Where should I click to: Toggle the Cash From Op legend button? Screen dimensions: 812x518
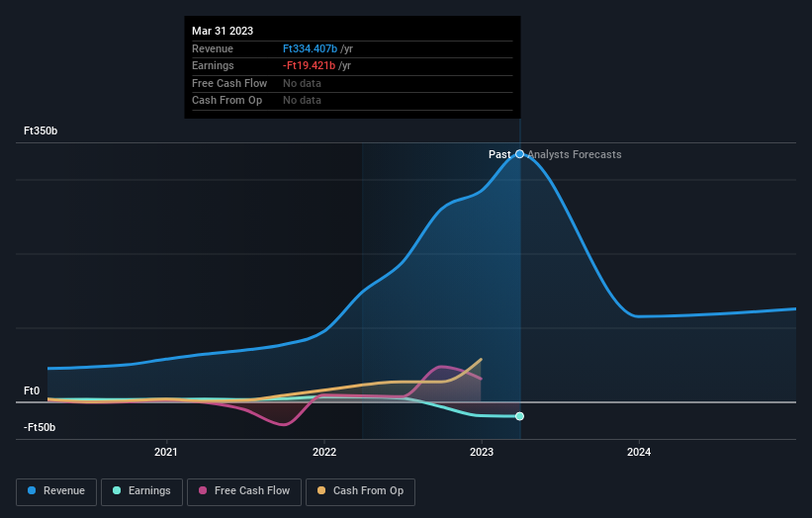(x=360, y=491)
